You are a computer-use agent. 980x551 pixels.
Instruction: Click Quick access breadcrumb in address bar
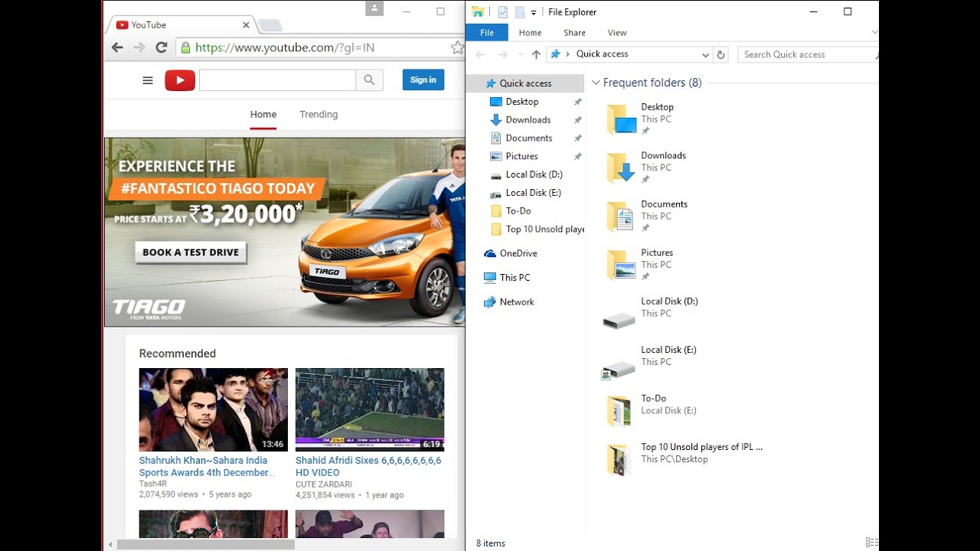pyautogui.click(x=602, y=54)
